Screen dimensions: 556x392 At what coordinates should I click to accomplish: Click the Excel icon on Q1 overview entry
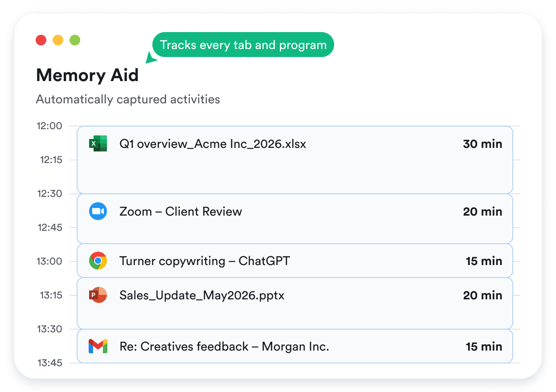coord(98,143)
